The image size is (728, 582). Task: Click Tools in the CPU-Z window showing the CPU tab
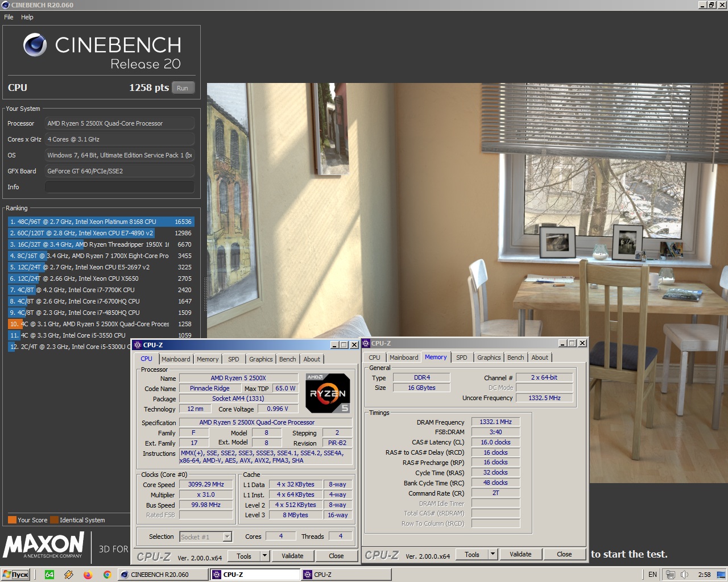point(244,556)
